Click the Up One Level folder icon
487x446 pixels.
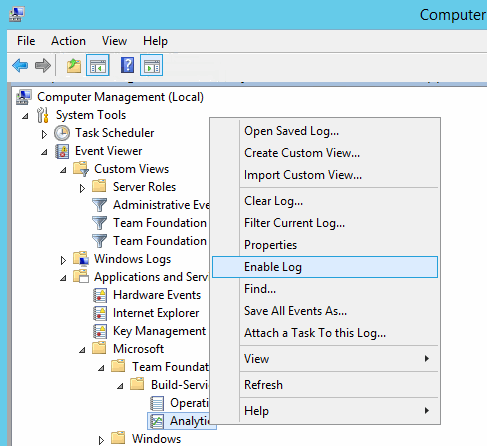pyautogui.click(x=74, y=65)
